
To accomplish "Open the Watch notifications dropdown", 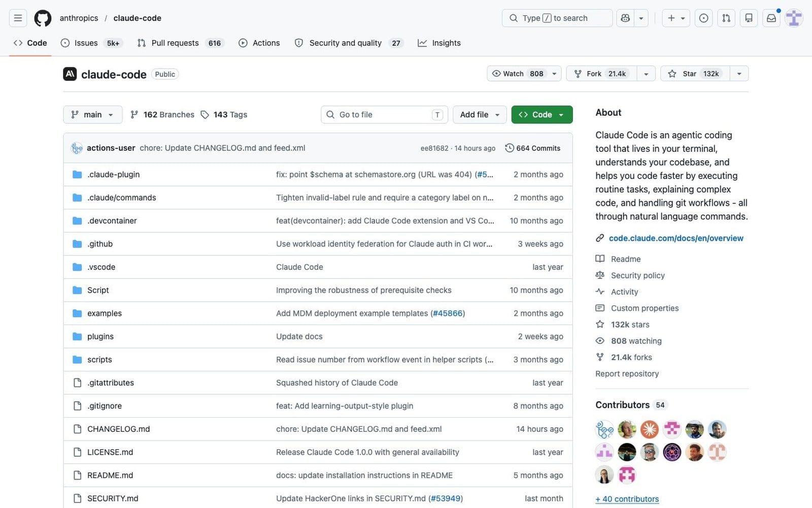I will point(524,74).
